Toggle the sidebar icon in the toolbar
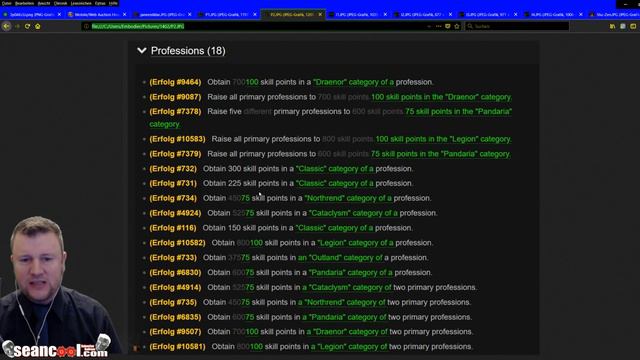 click(x=622, y=26)
